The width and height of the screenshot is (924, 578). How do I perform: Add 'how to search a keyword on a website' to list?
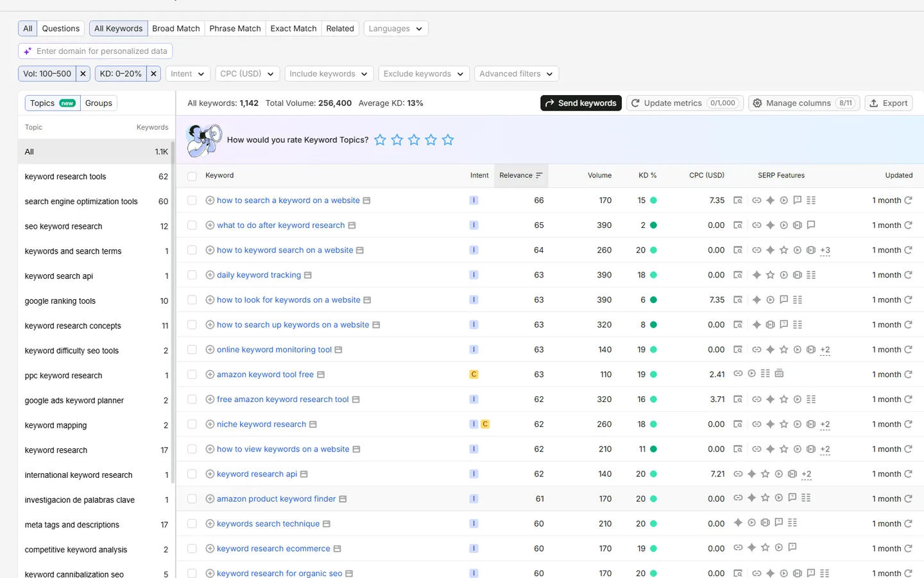tap(210, 200)
